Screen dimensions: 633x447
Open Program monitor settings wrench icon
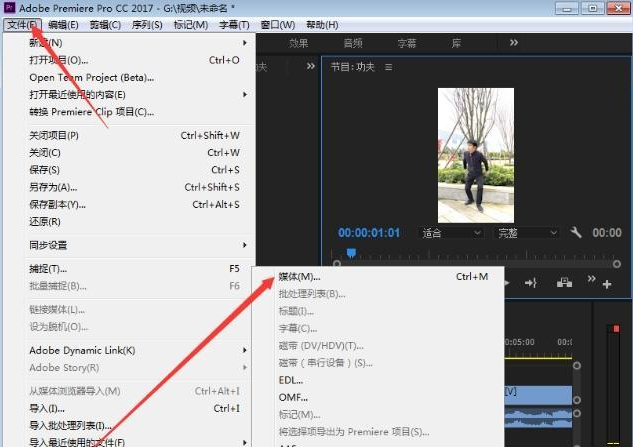pos(577,233)
